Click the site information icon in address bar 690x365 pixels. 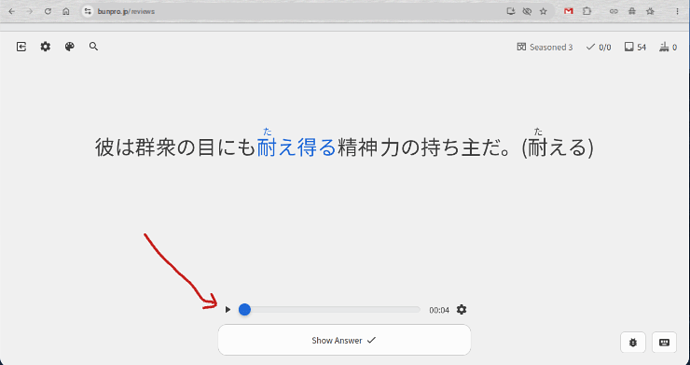tap(88, 11)
